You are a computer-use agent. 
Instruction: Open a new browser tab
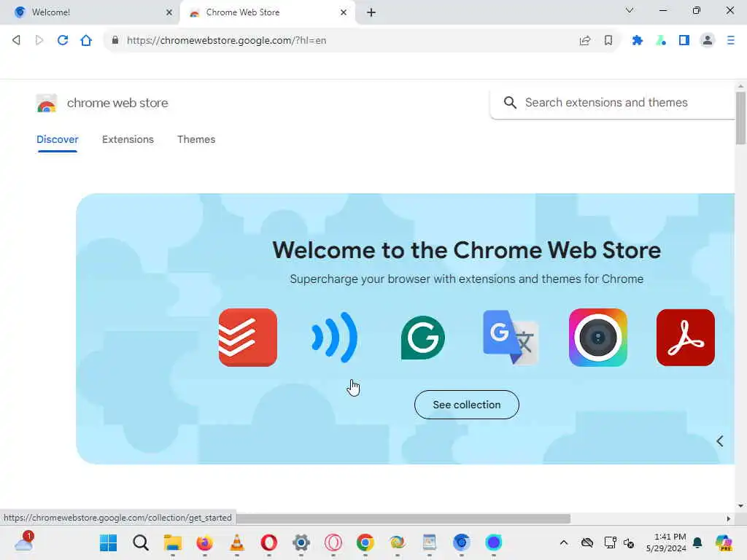[x=371, y=12]
